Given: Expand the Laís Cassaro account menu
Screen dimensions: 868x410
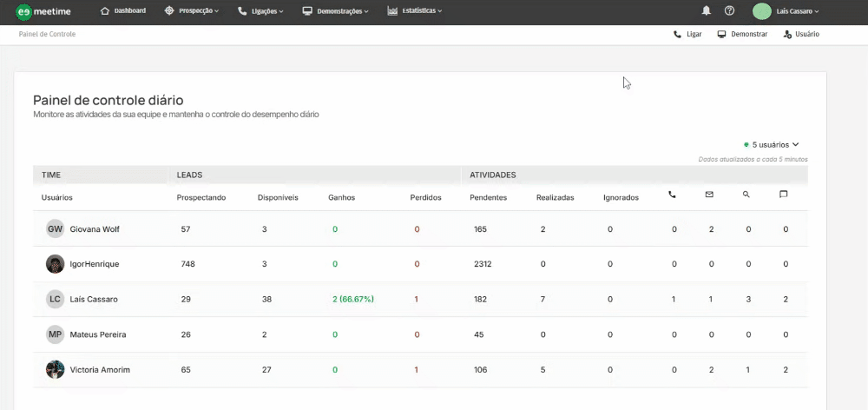Looking at the screenshot, I should point(798,11).
